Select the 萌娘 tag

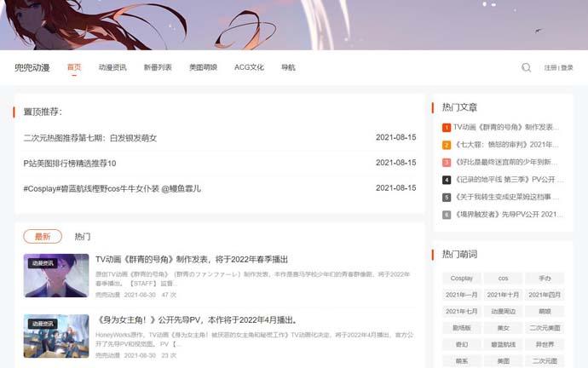point(545,312)
